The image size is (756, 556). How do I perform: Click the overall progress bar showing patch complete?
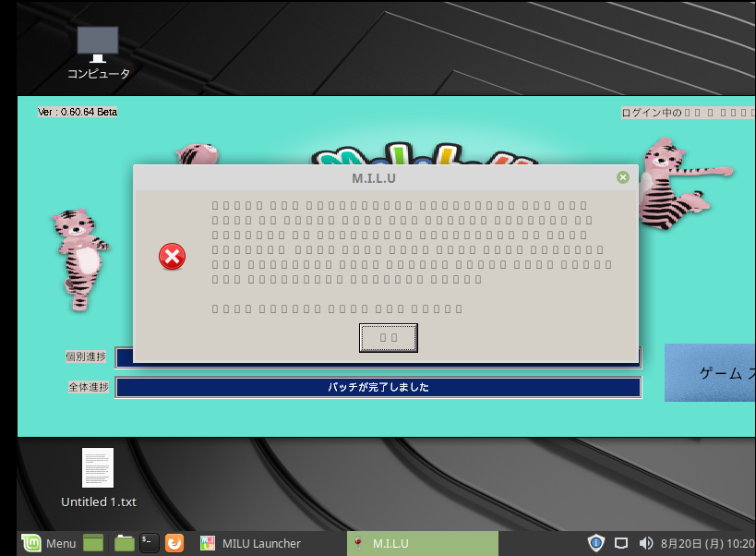378,387
